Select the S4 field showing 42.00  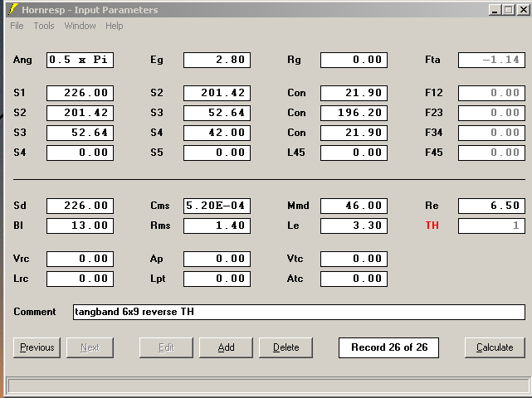217,133
